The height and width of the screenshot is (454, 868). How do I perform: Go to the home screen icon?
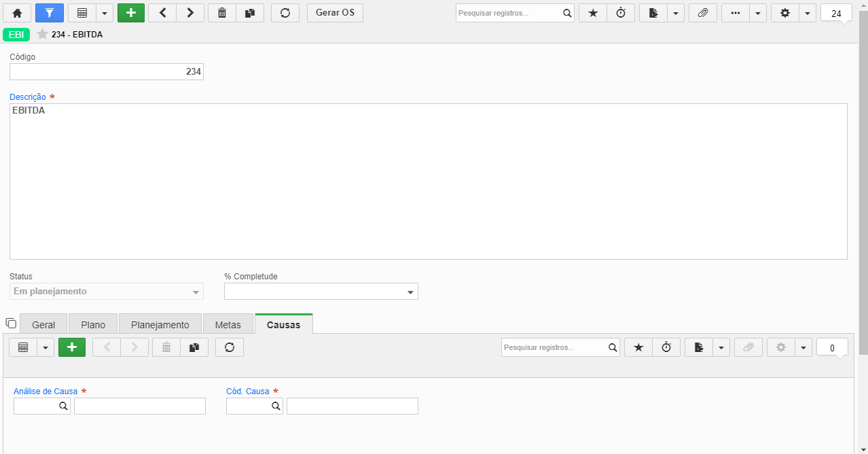pos(17,13)
